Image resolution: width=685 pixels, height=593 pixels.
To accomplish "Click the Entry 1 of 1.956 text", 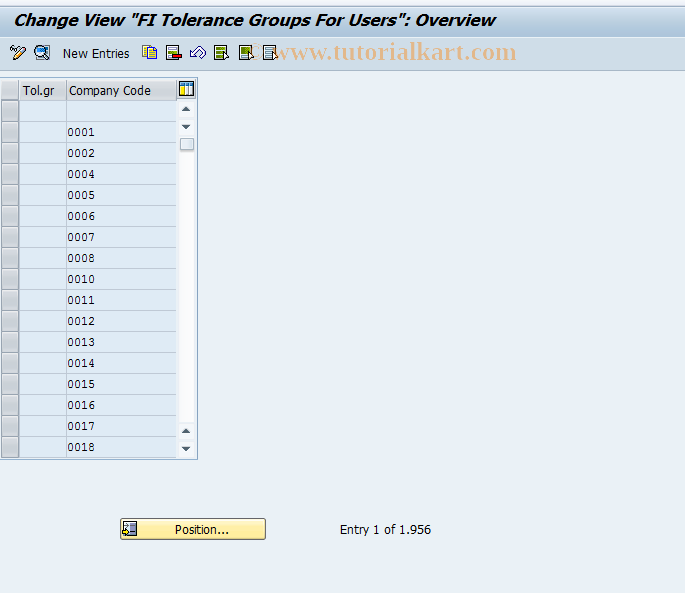I will click(x=385, y=530).
